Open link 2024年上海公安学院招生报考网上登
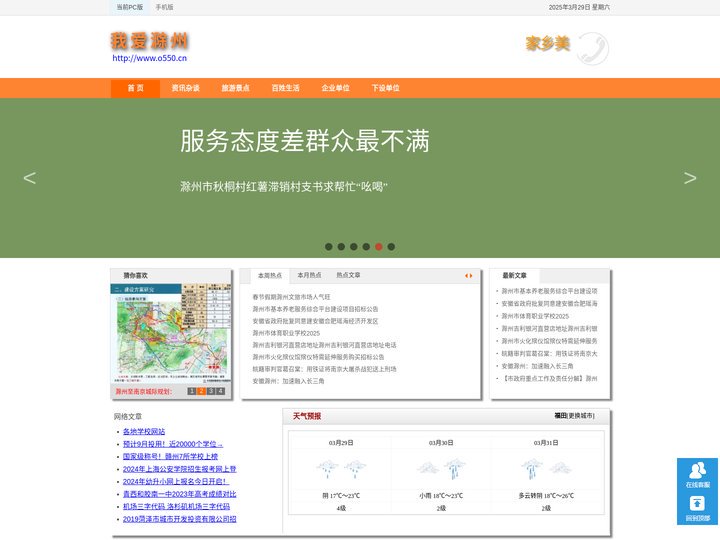 click(180, 469)
